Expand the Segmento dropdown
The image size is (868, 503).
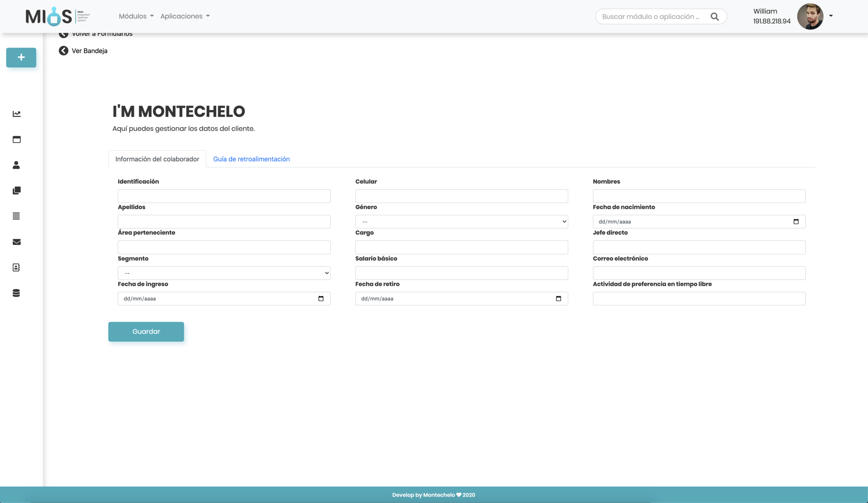click(224, 273)
